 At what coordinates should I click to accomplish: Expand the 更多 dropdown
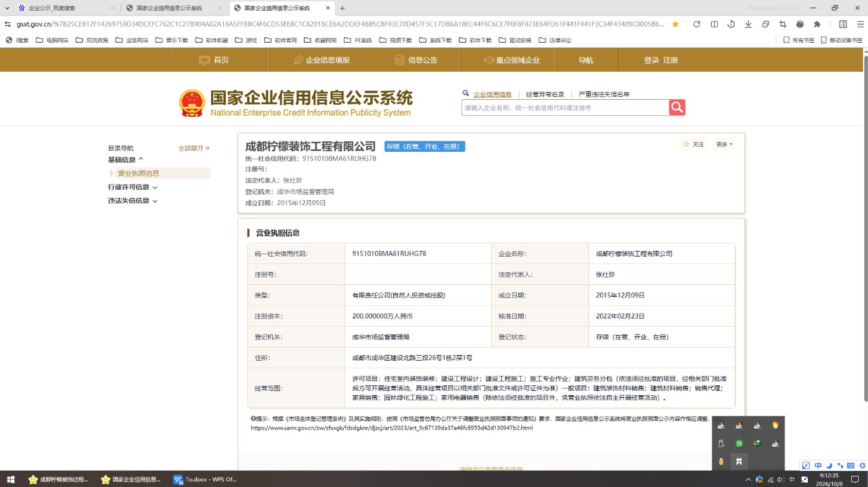click(x=725, y=144)
